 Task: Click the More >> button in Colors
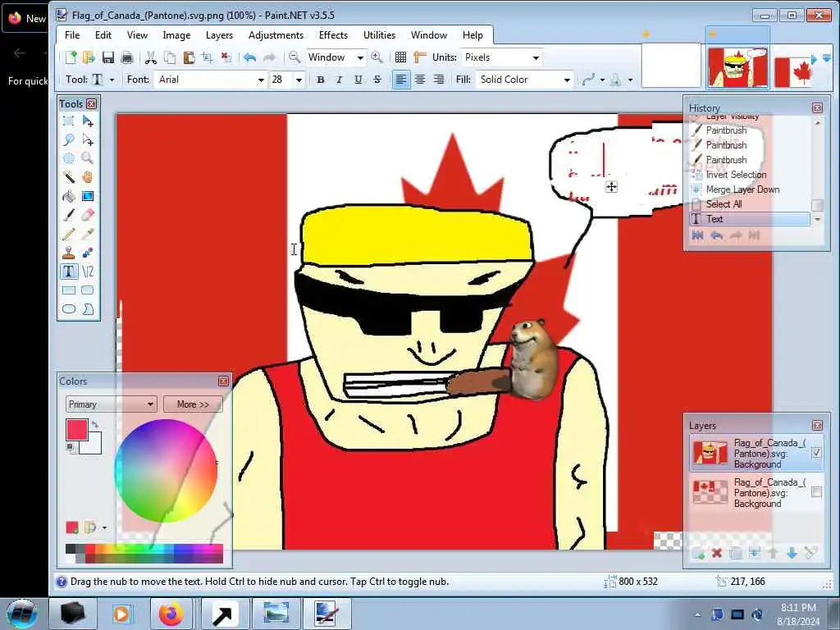(x=193, y=404)
